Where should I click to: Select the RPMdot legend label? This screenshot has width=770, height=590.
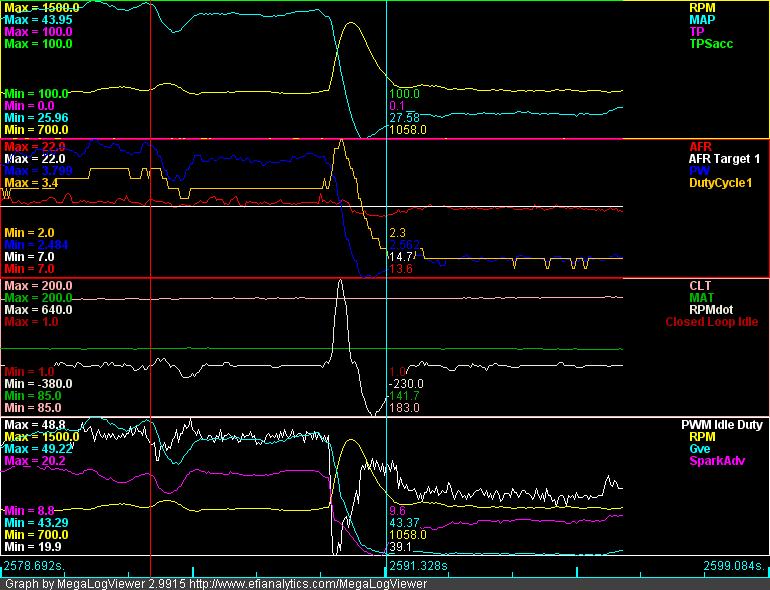click(711, 309)
